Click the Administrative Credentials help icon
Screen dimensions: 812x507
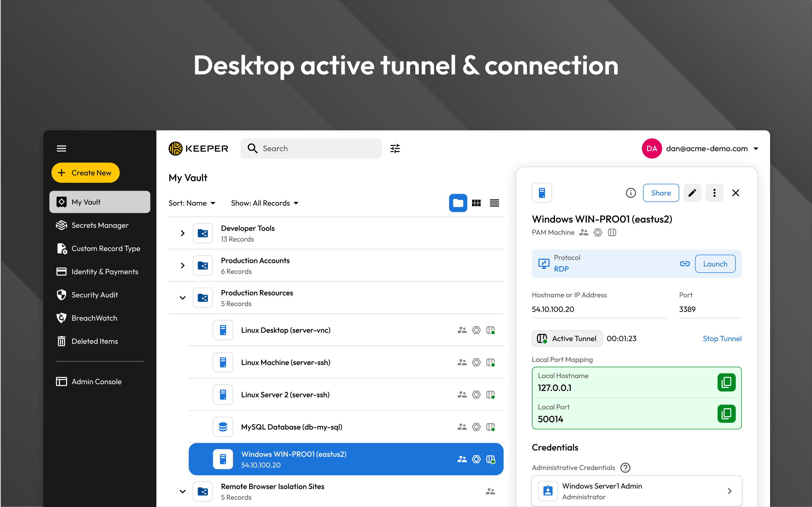625,468
